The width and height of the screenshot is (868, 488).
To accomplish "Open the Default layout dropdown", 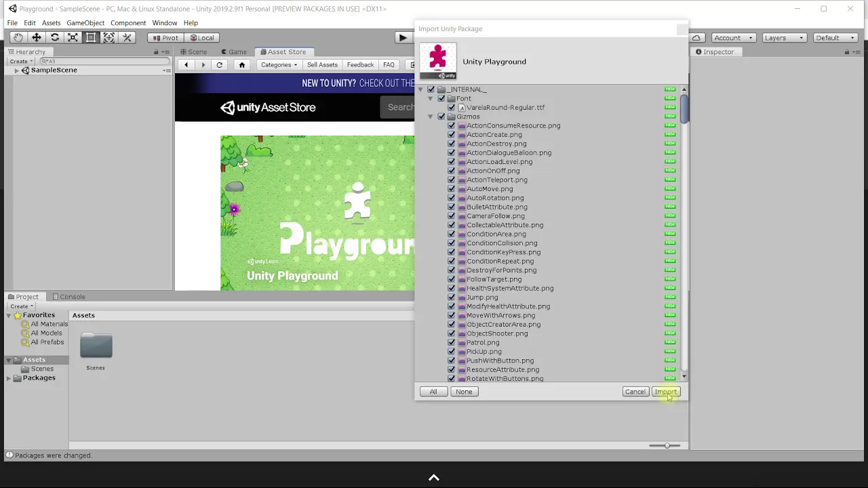I will pos(835,38).
